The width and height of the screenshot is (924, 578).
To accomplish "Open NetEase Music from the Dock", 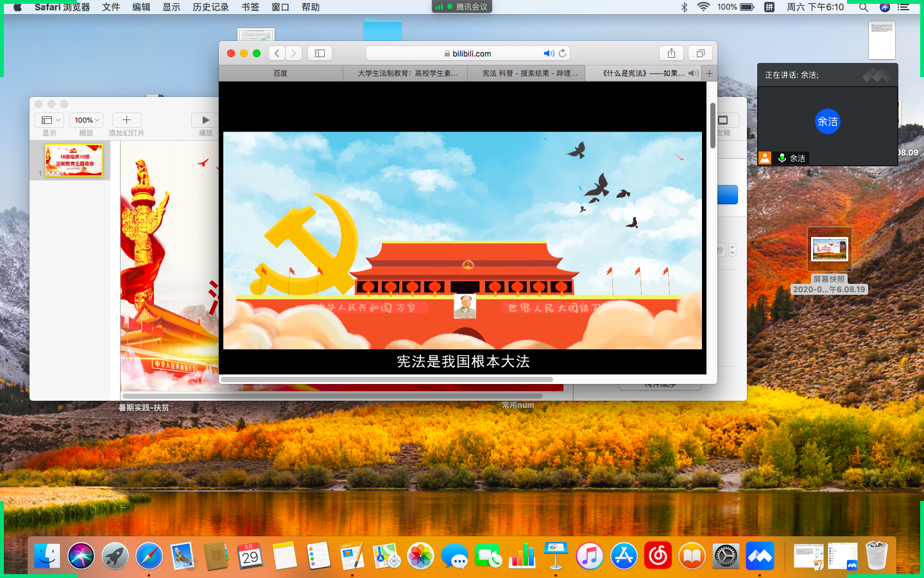I will (658, 556).
